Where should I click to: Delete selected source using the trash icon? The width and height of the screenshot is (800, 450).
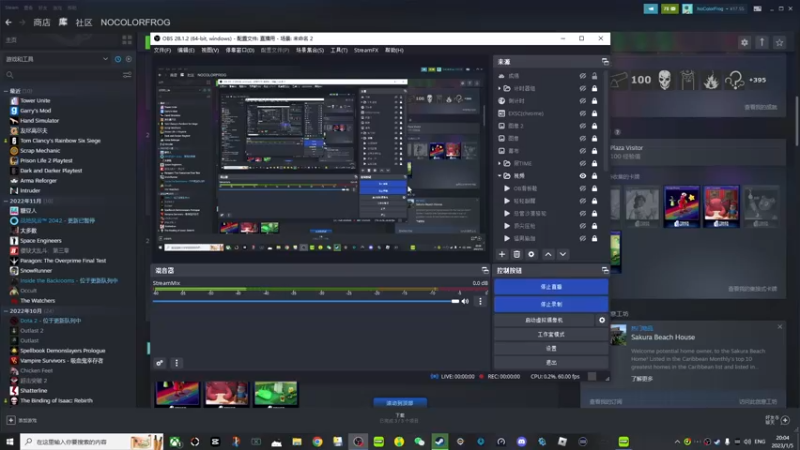coord(516,254)
